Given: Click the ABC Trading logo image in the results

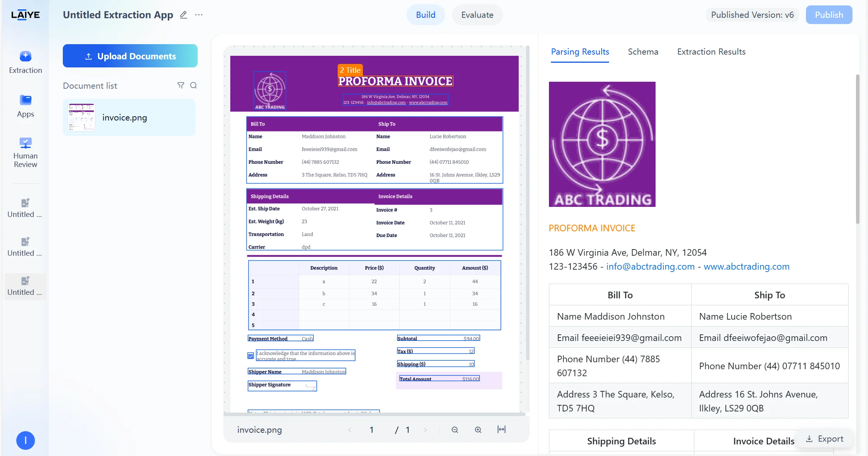Looking at the screenshot, I should pos(602,144).
